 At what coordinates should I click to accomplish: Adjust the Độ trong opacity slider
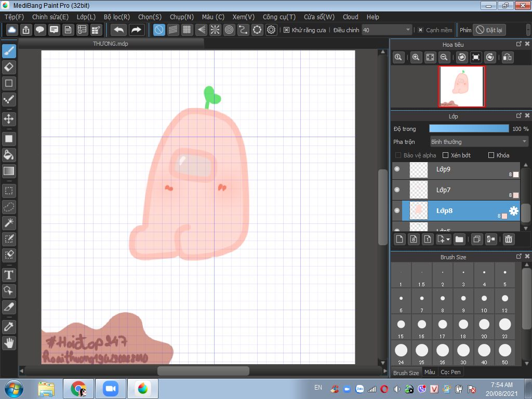[469, 128]
